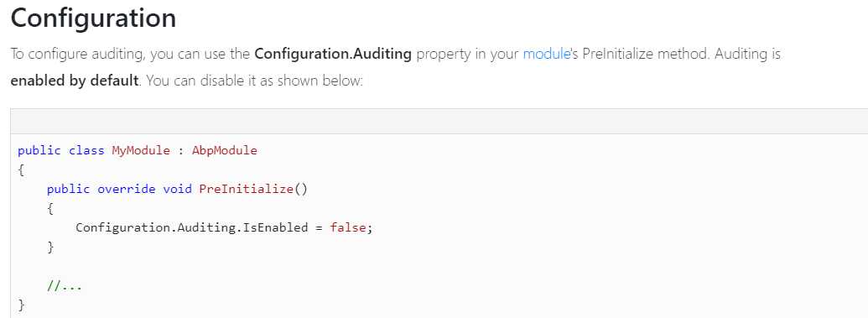Click the "void" keyword in code
The image size is (868, 318).
tap(177, 189)
